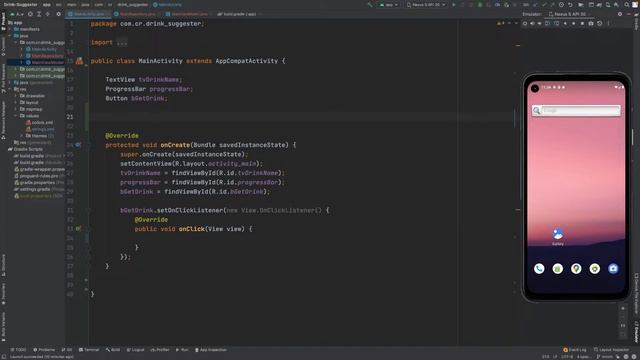This screenshot has width=640, height=360.
Task: Collapse the java folder in project tree
Action: (x=10, y=36)
